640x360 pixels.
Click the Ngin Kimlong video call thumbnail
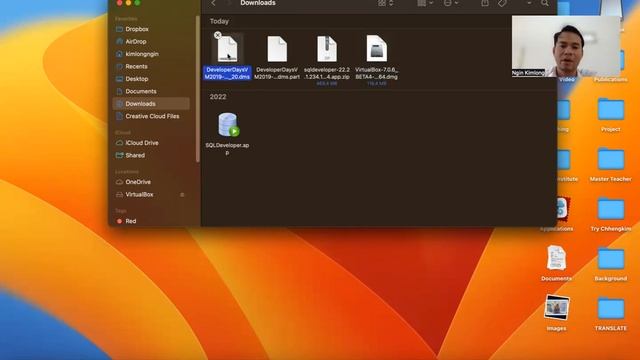(566, 46)
